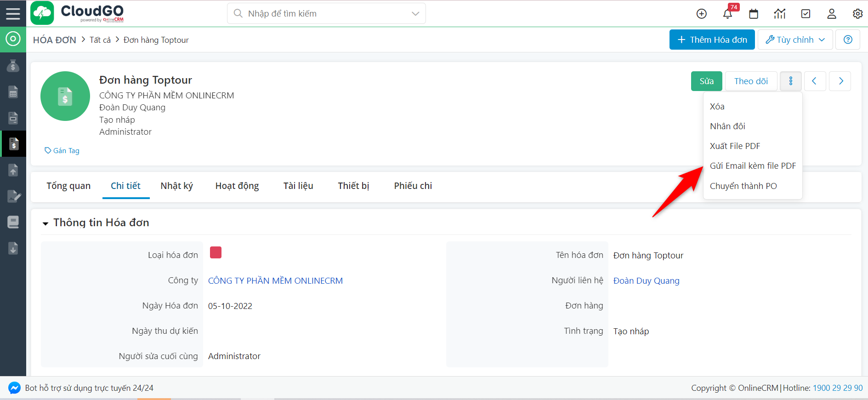This screenshot has width=868, height=400.
Task: Switch to the Tổng quan tab
Action: tap(68, 186)
